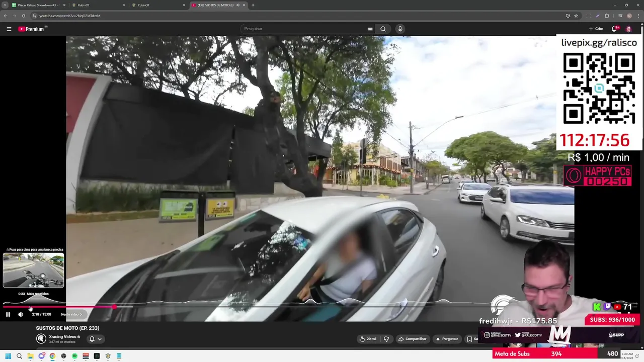The image size is (644, 362).
Task: Install app icon in address bar
Action: click(568, 16)
